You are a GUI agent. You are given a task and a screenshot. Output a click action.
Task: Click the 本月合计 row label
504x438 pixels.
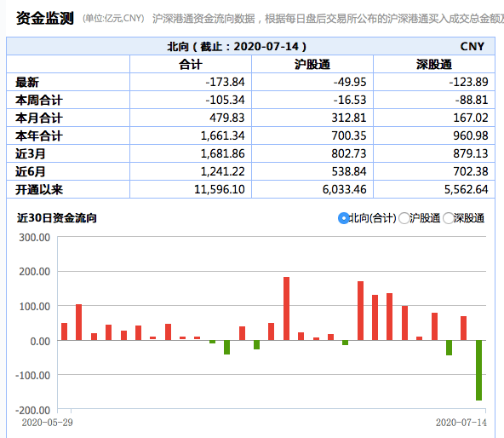39,118
